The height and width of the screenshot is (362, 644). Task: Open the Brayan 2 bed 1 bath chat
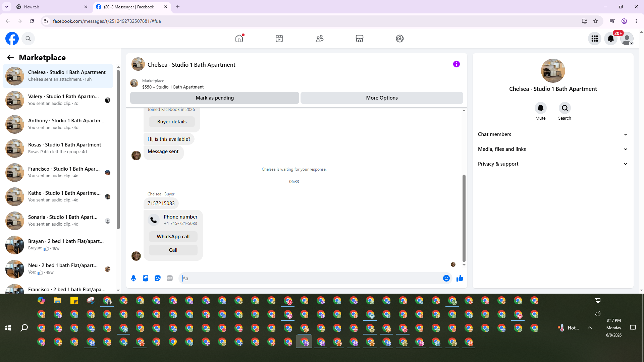point(58,245)
